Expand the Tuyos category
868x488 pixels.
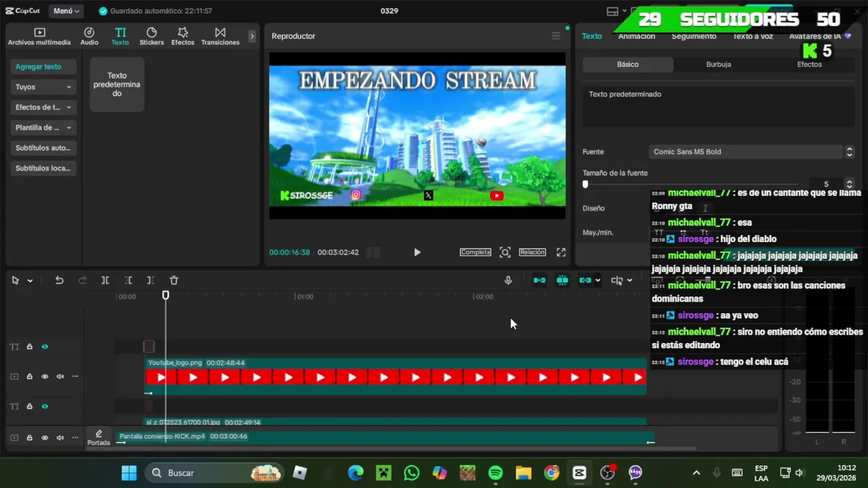(43, 87)
